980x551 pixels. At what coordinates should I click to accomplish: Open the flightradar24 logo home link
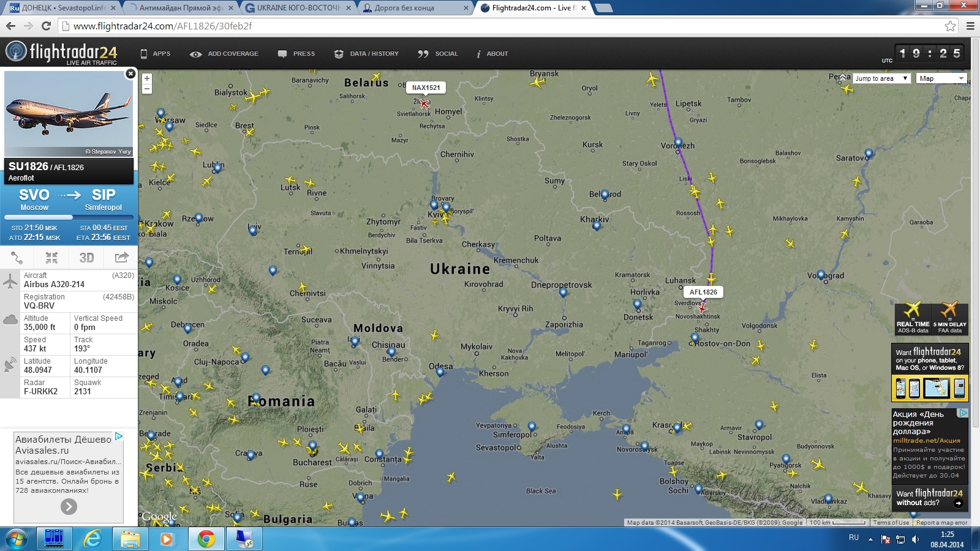61,53
